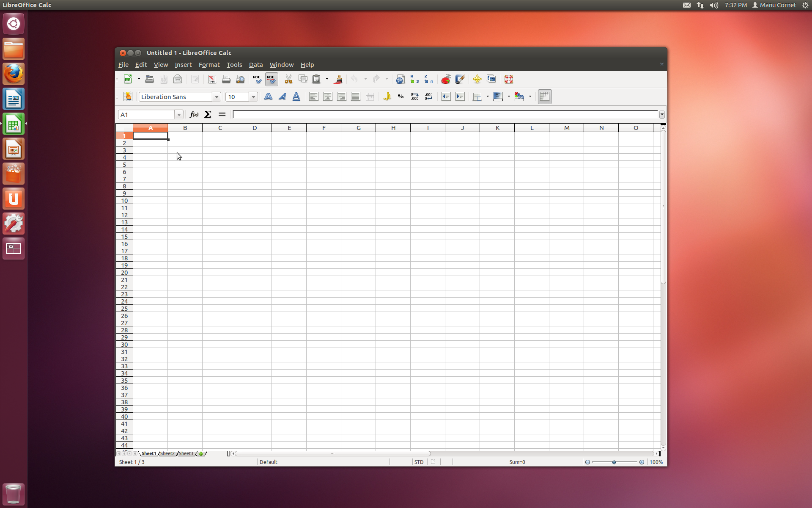Viewport: 812px width, 508px height.
Task: Select column D header
Action: (x=254, y=128)
